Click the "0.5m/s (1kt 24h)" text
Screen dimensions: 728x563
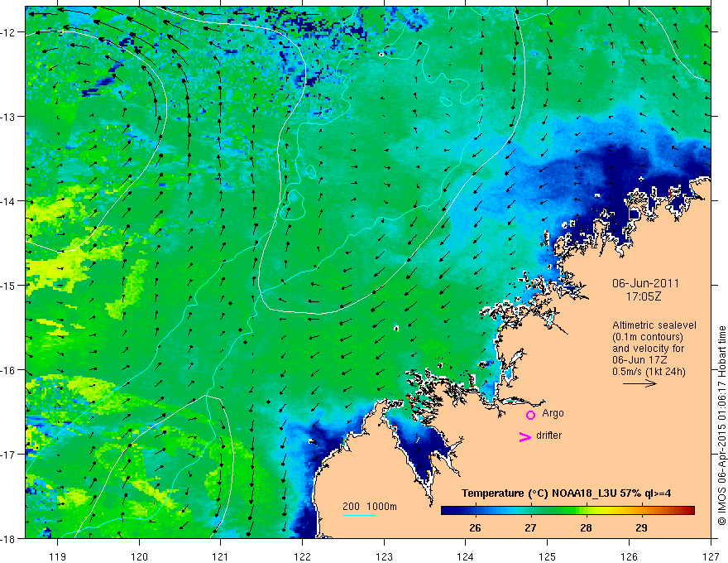click(x=649, y=372)
